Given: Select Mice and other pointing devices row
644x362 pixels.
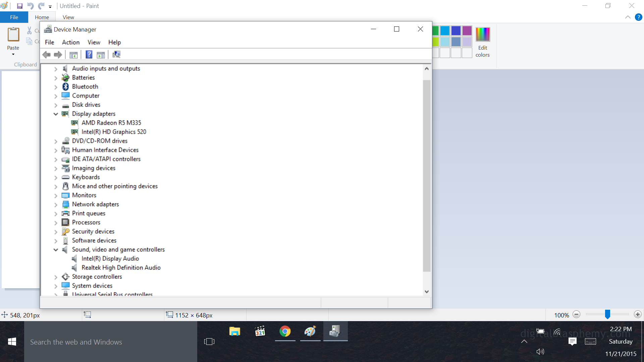Looking at the screenshot, I should point(115,186).
